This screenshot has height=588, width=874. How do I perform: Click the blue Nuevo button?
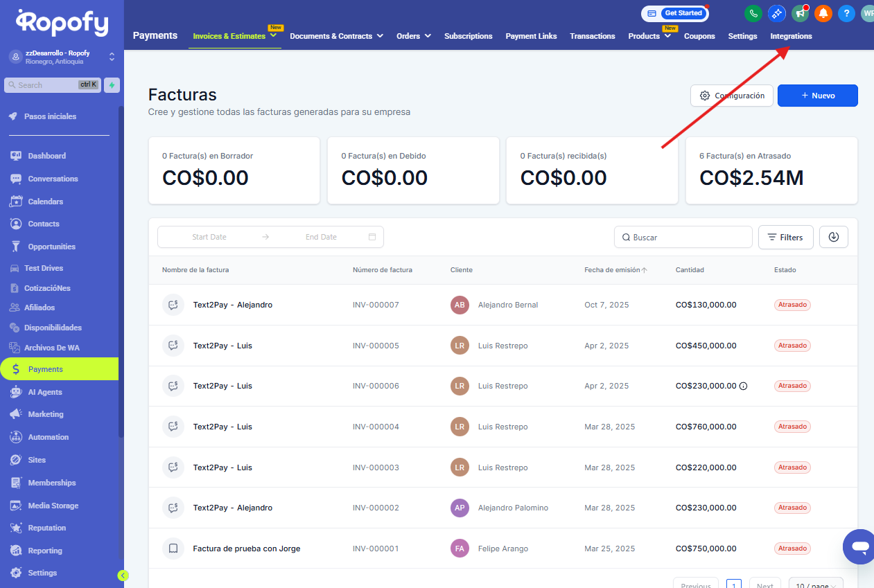[817, 96]
